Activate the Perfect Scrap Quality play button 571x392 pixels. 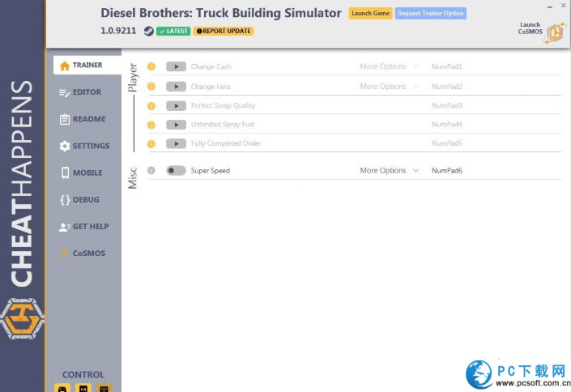(x=176, y=106)
